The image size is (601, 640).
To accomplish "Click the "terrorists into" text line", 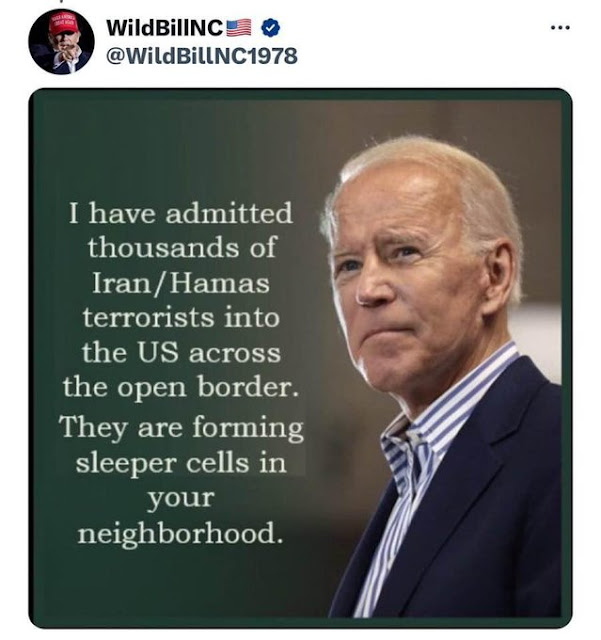I will [x=181, y=318].
